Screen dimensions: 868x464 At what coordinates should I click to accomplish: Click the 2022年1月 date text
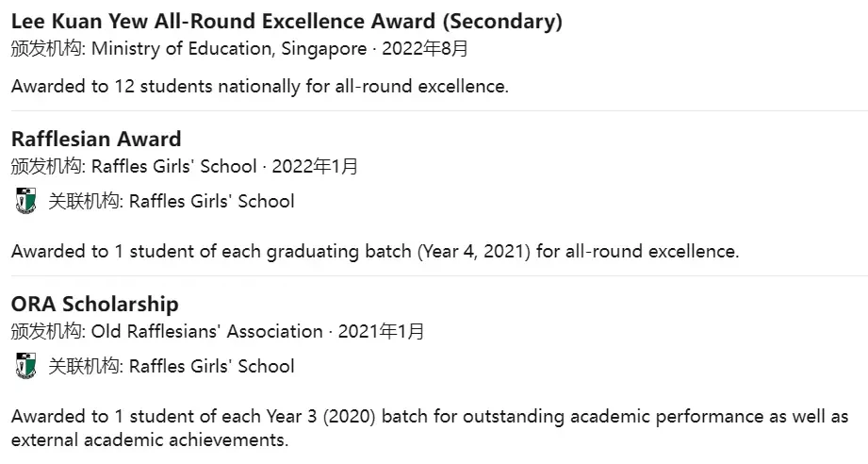point(315,166)
